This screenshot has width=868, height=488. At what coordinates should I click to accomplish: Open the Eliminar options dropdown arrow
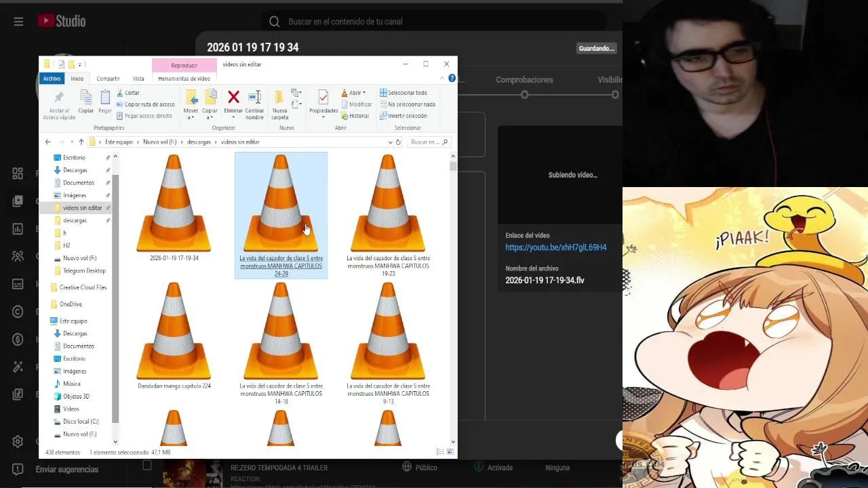coord(233,117)
